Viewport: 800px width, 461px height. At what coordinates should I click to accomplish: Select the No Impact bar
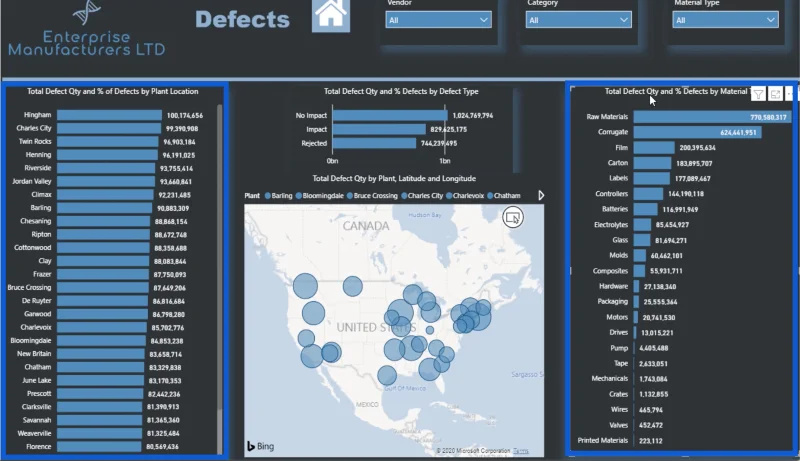[390, 116]
